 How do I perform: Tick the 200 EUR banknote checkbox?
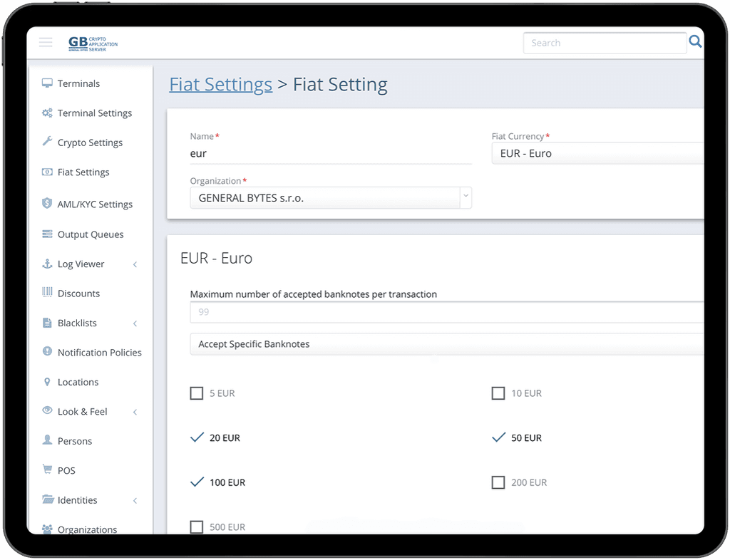tap(498, 483)
